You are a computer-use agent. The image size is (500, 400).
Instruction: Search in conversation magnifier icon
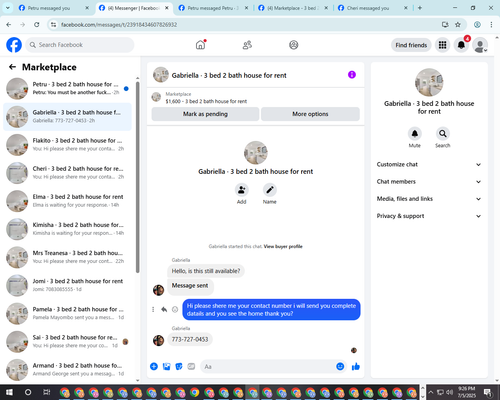[443, 134]
